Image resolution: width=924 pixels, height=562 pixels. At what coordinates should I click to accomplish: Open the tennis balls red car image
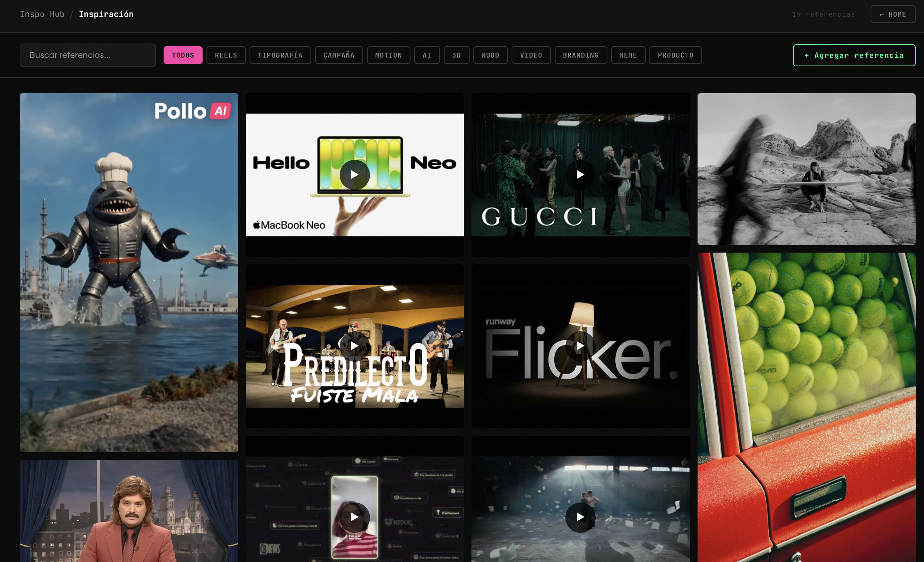click(806, 407)
